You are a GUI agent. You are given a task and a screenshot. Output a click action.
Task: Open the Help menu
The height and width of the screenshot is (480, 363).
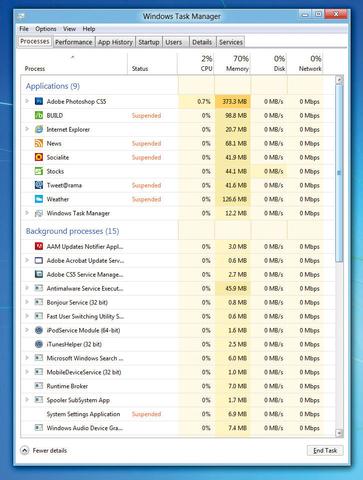pyautogui.click(x=89, y=29)
